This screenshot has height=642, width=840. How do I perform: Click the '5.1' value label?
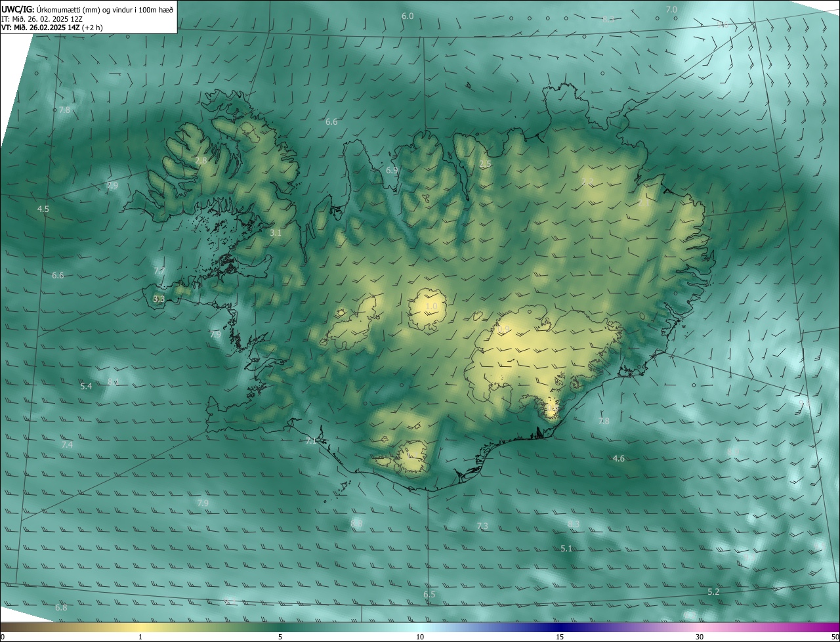click(x=567, y=548)
